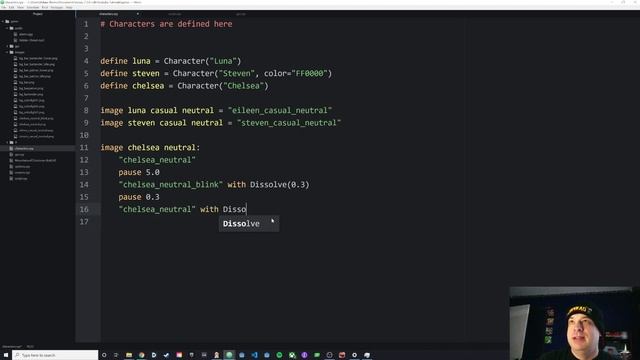640x360 pixels.
Task: Click the 'Characters are defined here' comment
Action: [166, 24]
